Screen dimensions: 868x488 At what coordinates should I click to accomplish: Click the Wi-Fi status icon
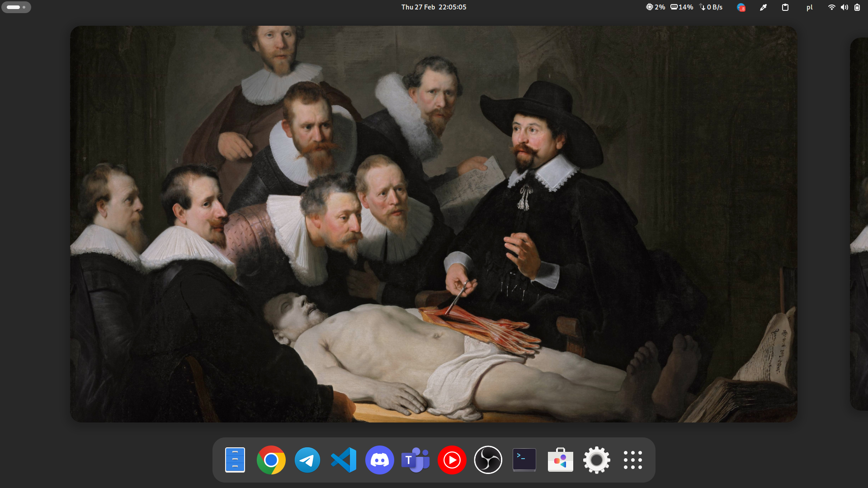point(831,7)
